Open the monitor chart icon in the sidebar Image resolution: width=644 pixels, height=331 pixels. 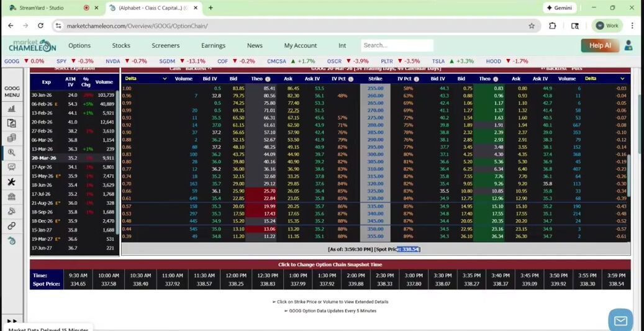coord(12,167)
